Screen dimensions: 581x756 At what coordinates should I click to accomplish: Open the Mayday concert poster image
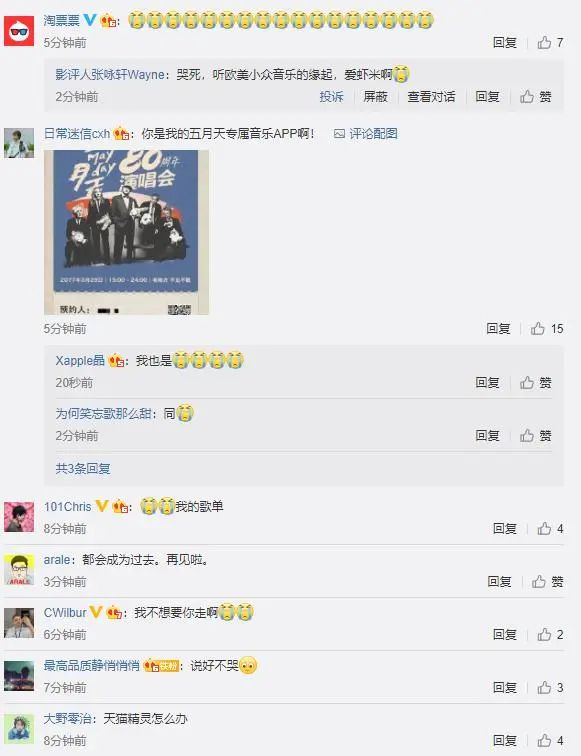pos(126,232)
